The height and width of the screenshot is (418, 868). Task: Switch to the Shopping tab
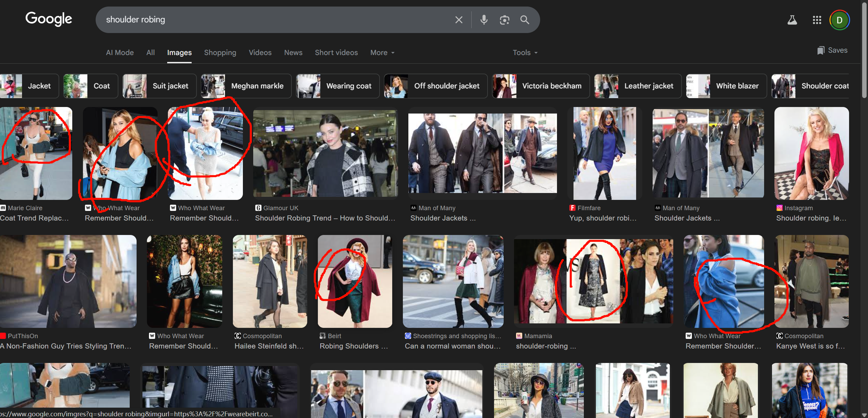coord(220,53)
